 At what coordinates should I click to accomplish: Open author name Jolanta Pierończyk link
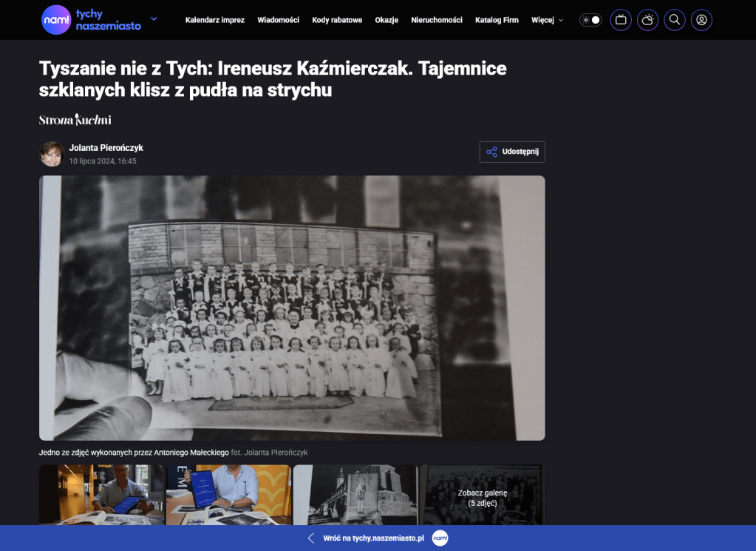tap(106, 148)
